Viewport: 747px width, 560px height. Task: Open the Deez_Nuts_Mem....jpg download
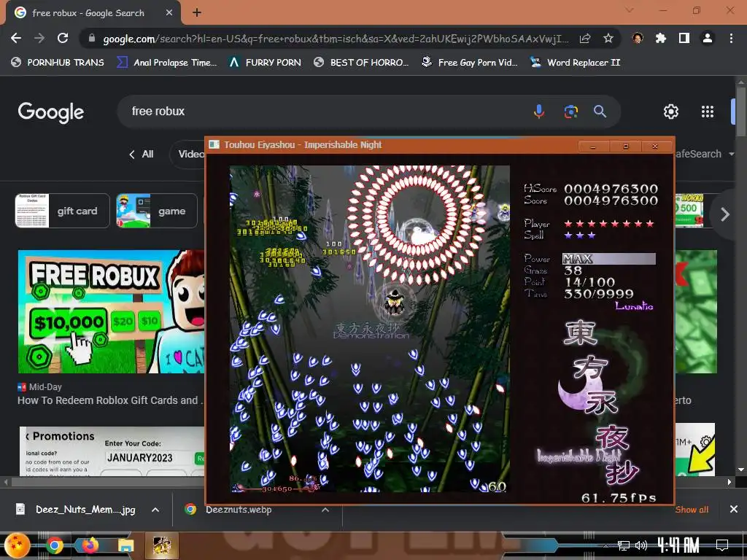[76, 510]
